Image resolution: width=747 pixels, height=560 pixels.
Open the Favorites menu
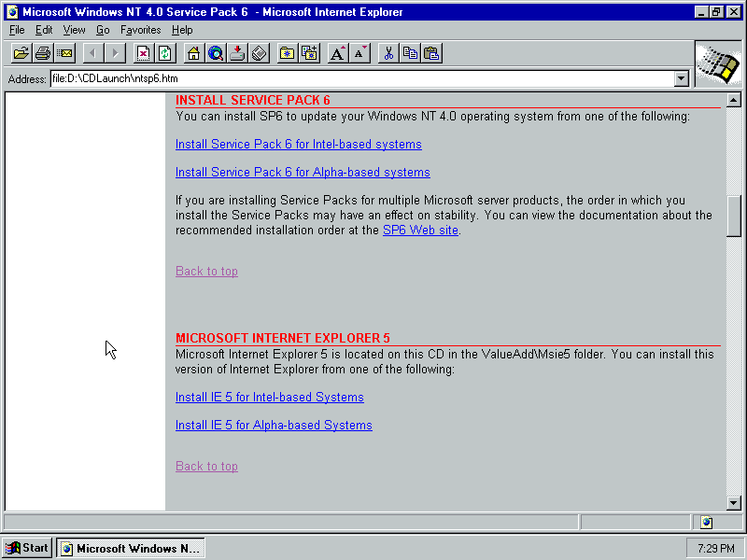pyautogui.click(x=140, y=30)
